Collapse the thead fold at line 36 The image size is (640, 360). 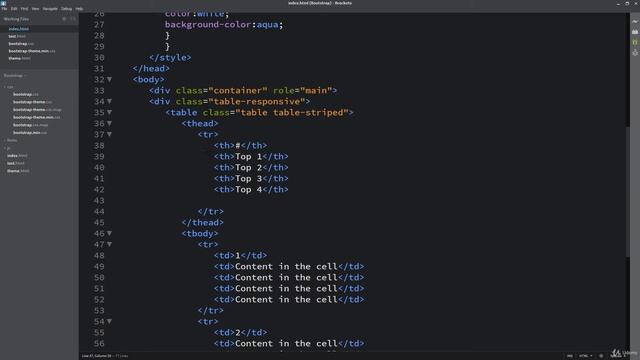[109, 124]
